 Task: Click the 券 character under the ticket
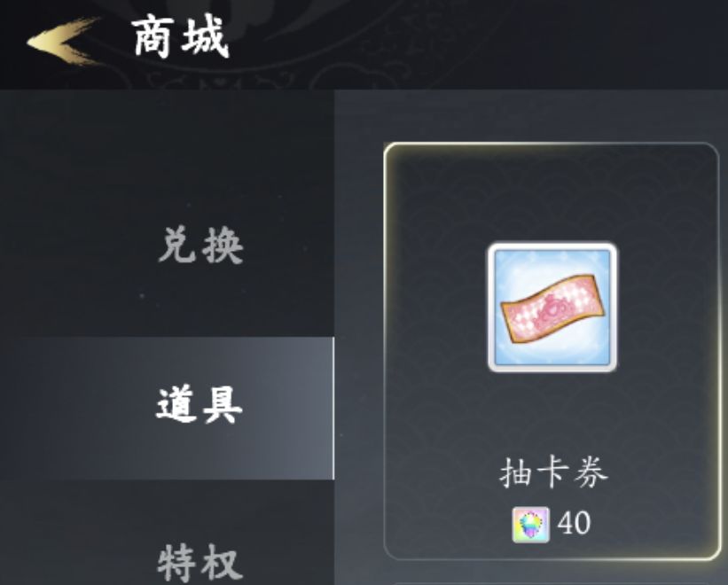click(591, 472)
